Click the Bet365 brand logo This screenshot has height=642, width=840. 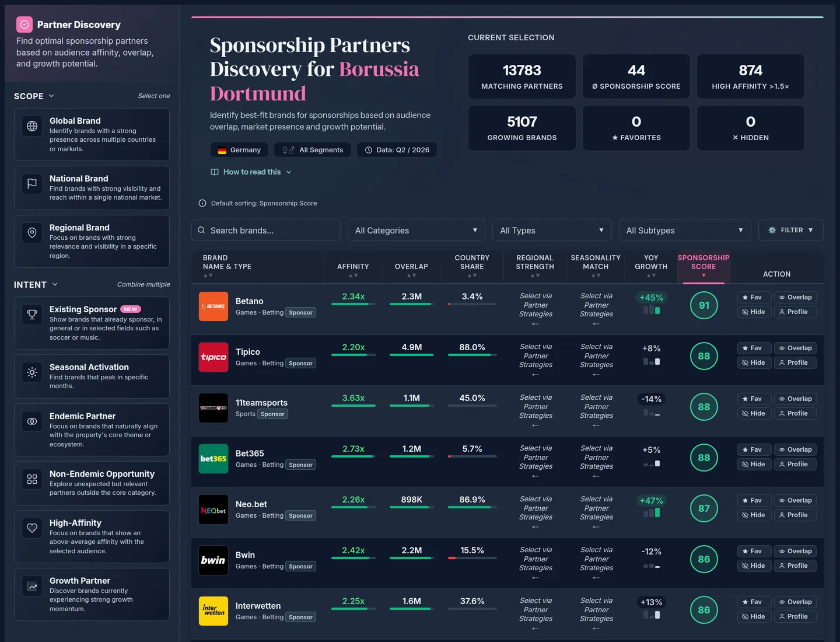pyautogui.click(x=213, y=459)
